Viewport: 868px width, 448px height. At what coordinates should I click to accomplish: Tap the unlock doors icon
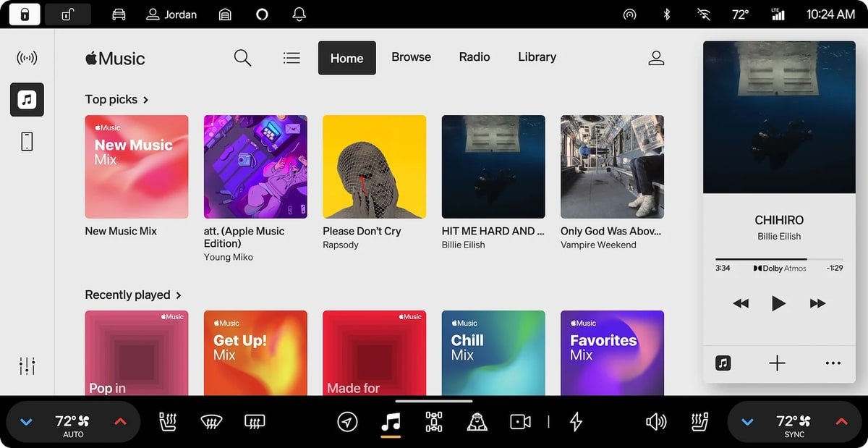tap(67, 14)
